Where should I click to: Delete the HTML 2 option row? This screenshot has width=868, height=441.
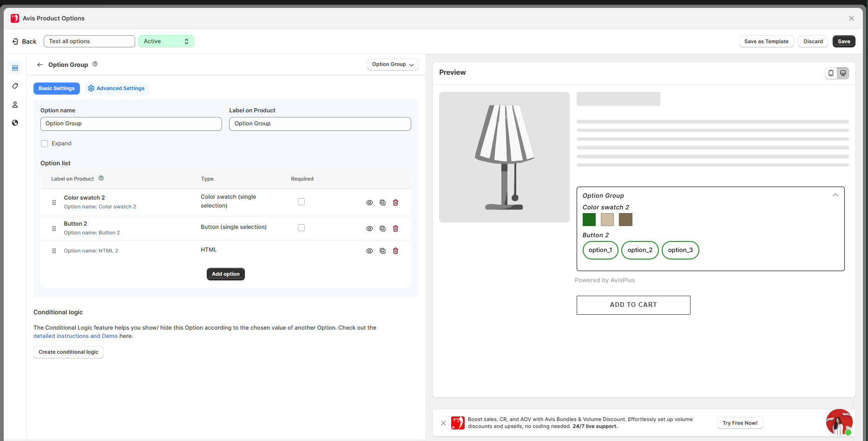pos(395,251)
